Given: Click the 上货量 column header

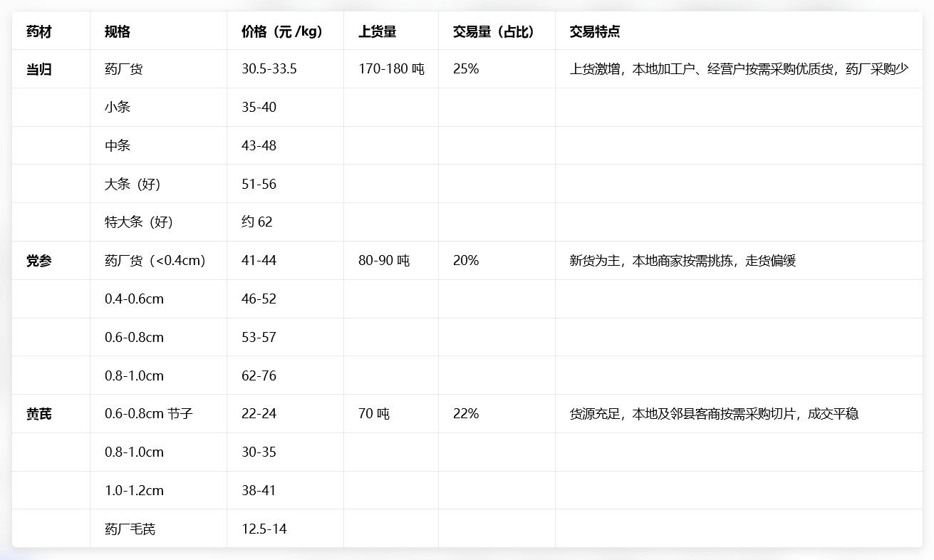Looking at the screenshot, I should click(x=377, y=31).
